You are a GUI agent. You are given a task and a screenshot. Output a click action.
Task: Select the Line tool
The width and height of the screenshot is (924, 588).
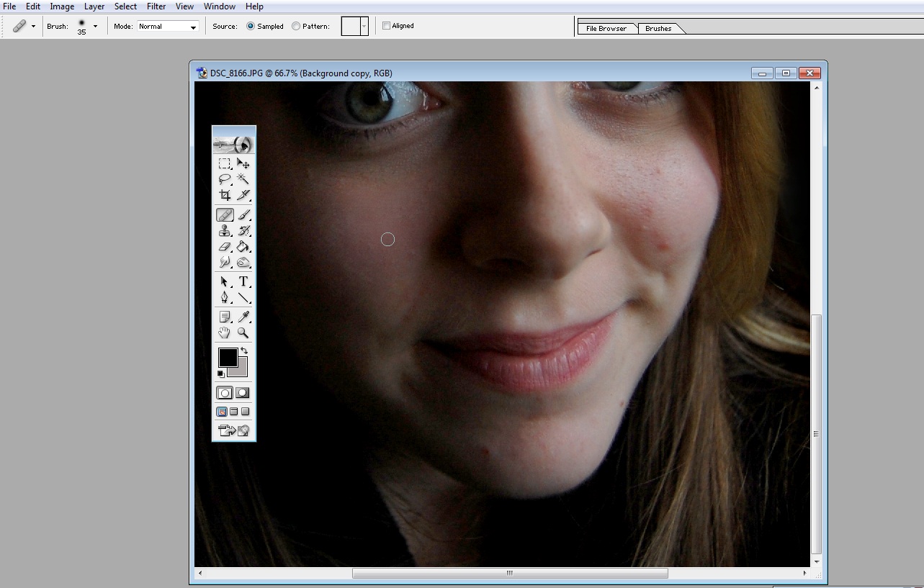coord(243,297)
